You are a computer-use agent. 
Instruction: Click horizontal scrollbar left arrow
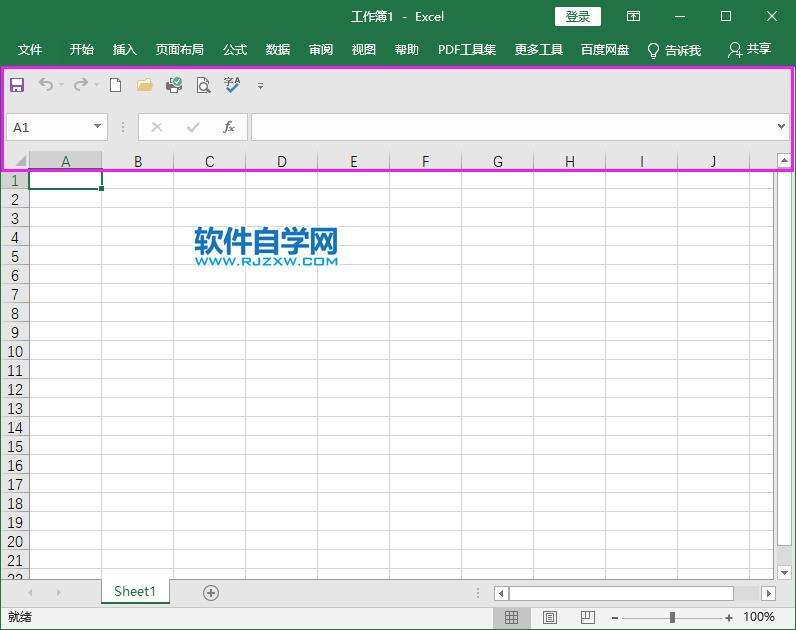tap(501, 593)
